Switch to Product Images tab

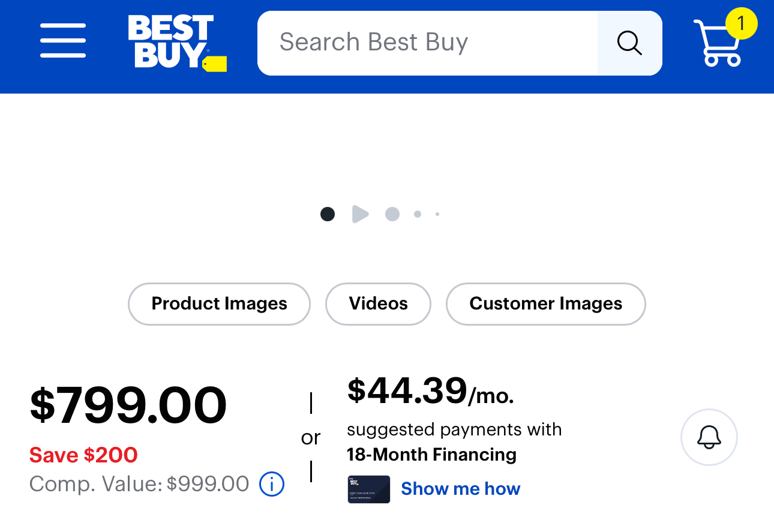point(219,304)
